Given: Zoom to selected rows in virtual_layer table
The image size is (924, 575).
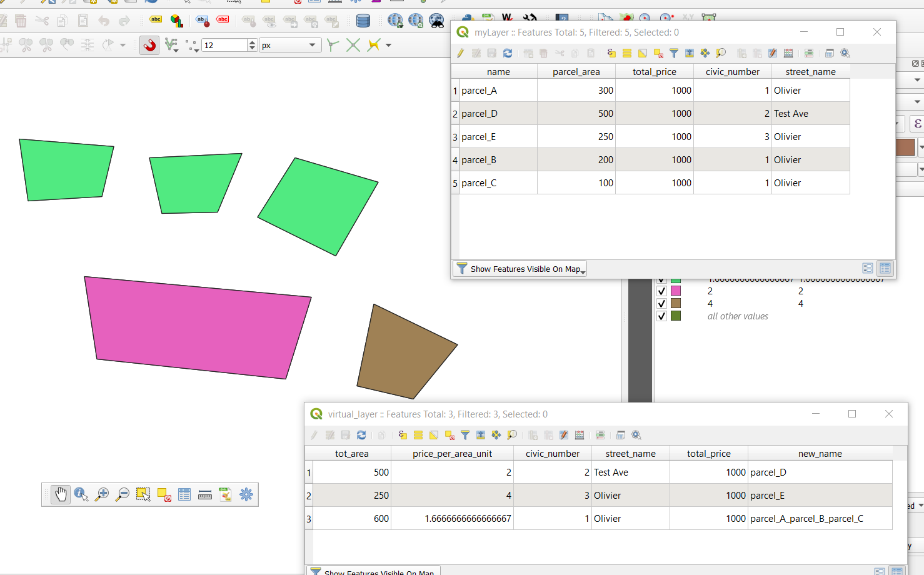Looking at the screenshot, I should (x=512, y=435).
